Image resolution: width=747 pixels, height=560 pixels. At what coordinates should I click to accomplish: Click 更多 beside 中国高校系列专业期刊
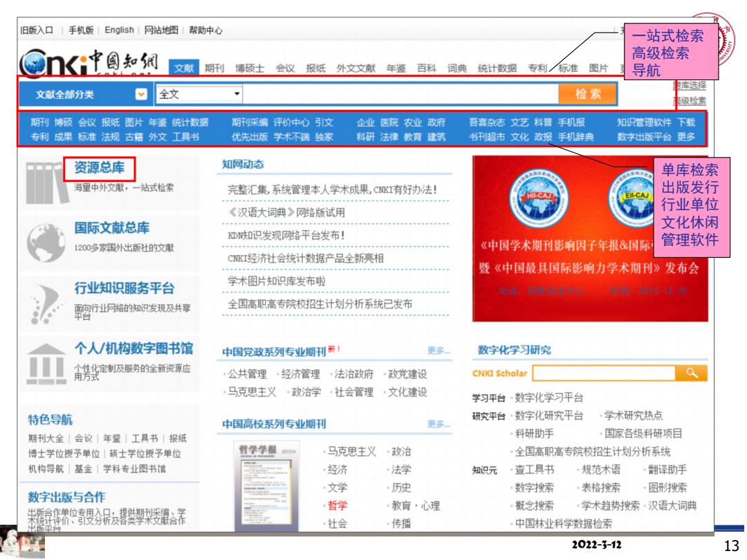439,424
